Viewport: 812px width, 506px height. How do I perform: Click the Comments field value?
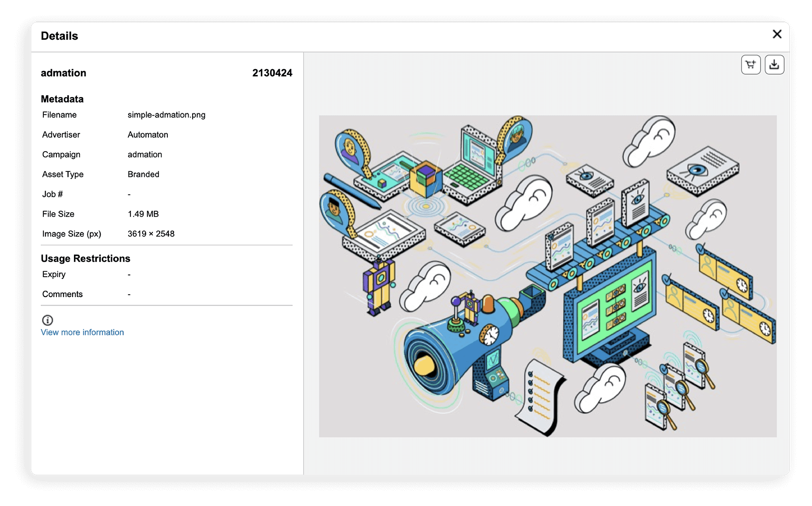point(129,294)
